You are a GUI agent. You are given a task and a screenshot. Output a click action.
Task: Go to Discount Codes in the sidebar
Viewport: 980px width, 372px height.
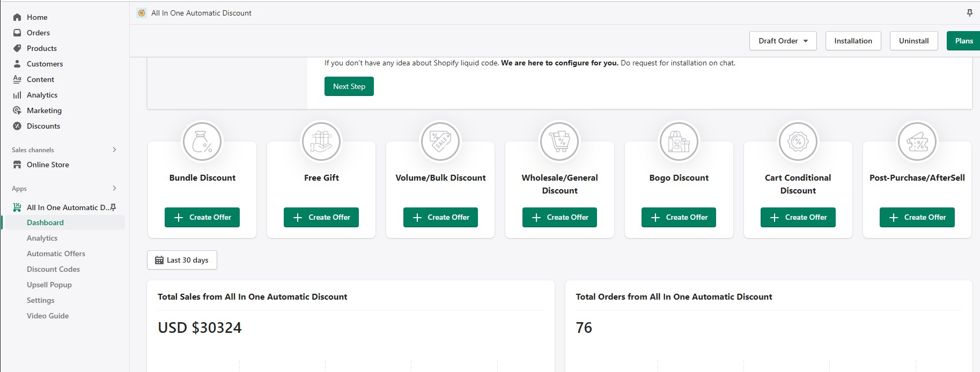click(53, 269)
